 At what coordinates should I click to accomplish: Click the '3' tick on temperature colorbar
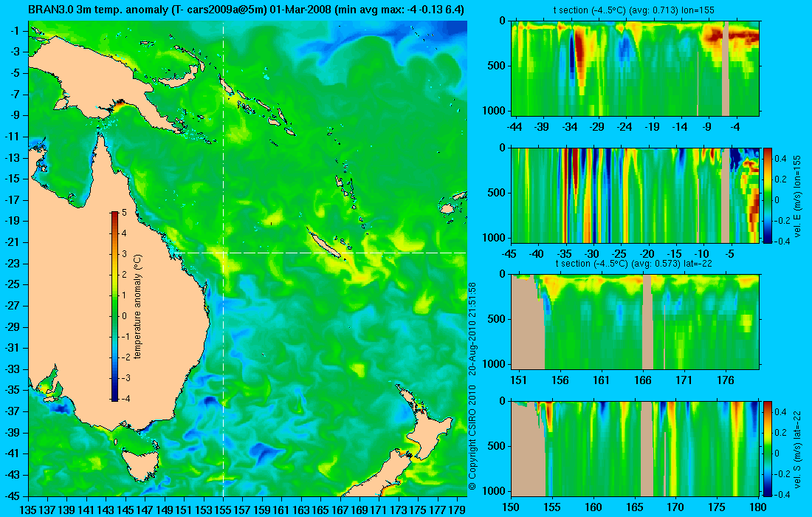124,254
